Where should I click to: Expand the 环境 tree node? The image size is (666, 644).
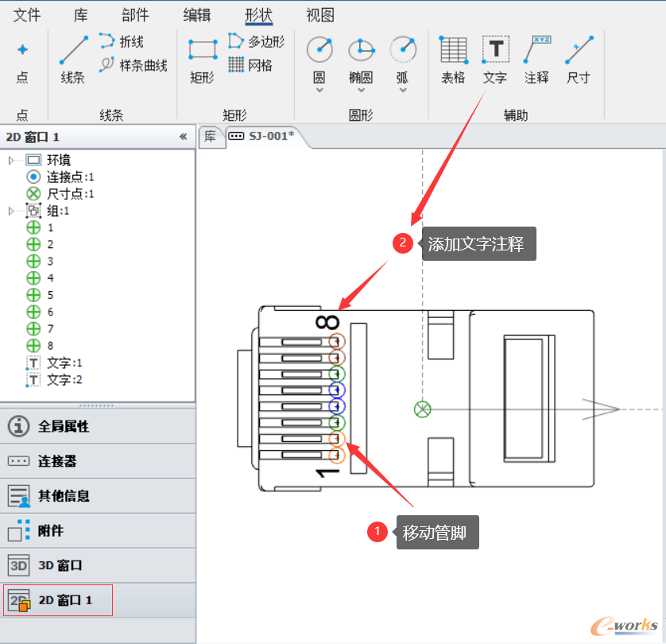[x=11, y=160]
